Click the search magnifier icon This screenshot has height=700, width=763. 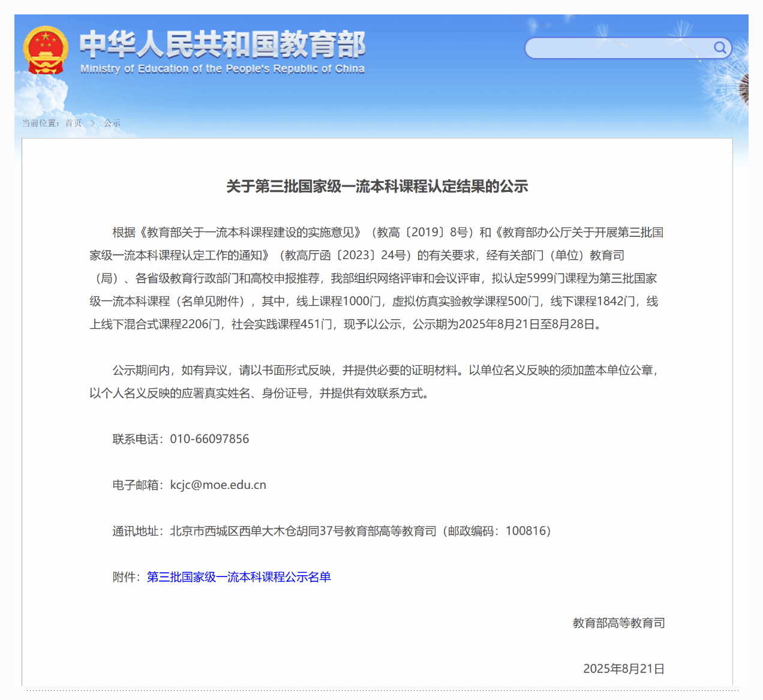coord(720,47)
